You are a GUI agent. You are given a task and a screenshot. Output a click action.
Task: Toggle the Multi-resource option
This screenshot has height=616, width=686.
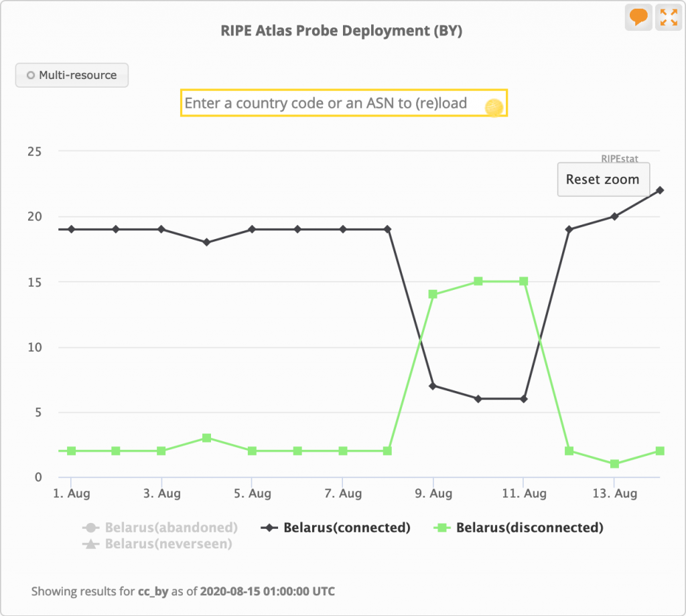(x=72, y=75)
